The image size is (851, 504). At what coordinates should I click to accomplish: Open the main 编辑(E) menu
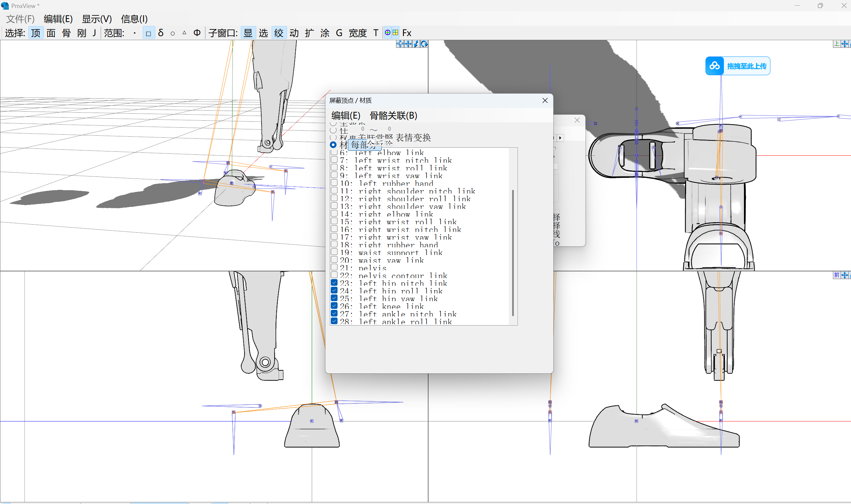click(58, 19)
